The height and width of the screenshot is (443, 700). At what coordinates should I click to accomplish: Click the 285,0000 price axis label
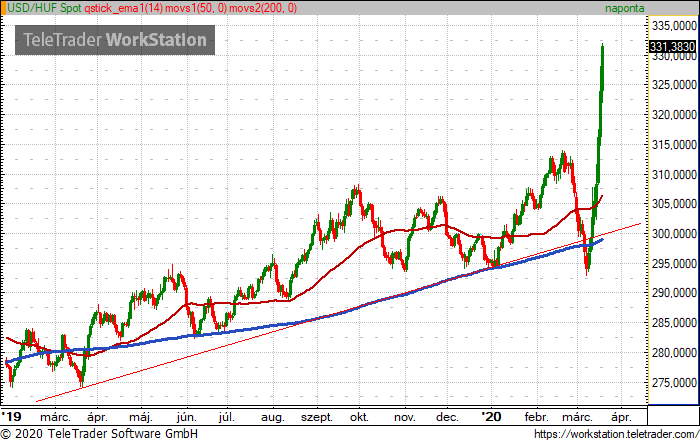(674, 322)
